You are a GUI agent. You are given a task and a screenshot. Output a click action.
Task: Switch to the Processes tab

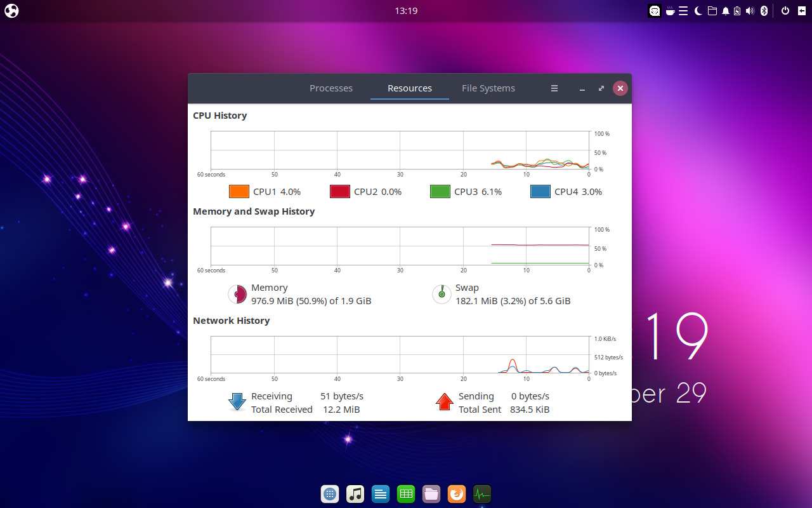(331, 88)
